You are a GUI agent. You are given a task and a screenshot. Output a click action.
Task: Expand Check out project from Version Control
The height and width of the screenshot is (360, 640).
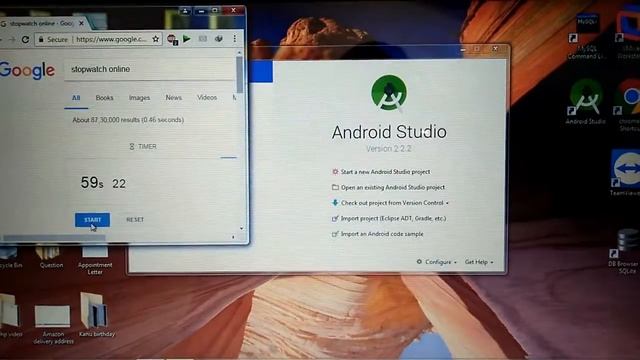[395, 203]
